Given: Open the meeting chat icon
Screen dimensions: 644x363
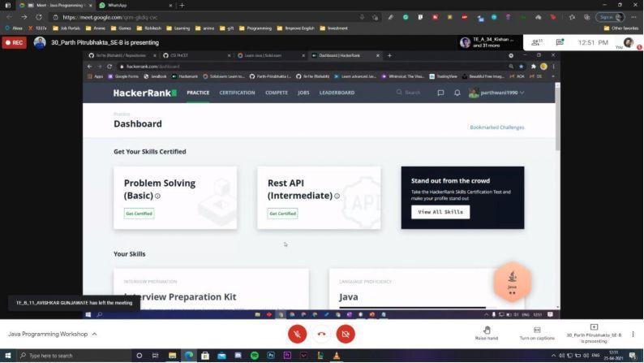Looking at the screenshot, I should pyautogui.click(x=560, y=42).
